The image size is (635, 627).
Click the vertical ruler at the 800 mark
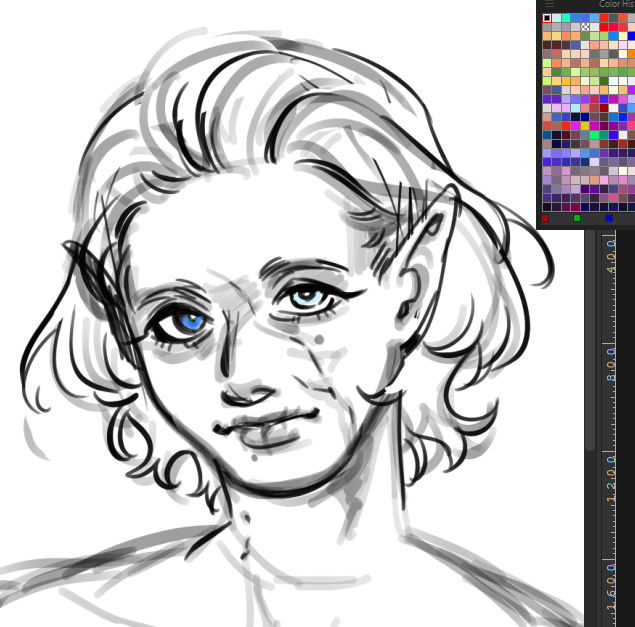(x=610, y=363)
